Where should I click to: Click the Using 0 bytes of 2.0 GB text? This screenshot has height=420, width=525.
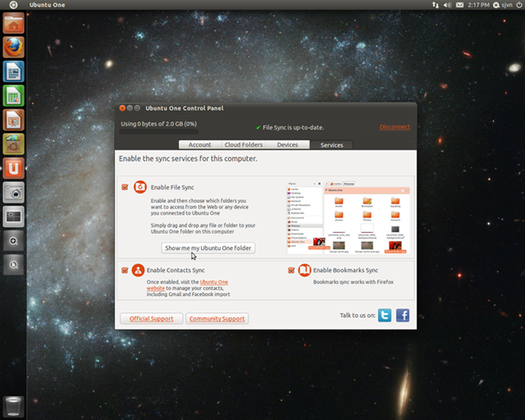(158, 124)
